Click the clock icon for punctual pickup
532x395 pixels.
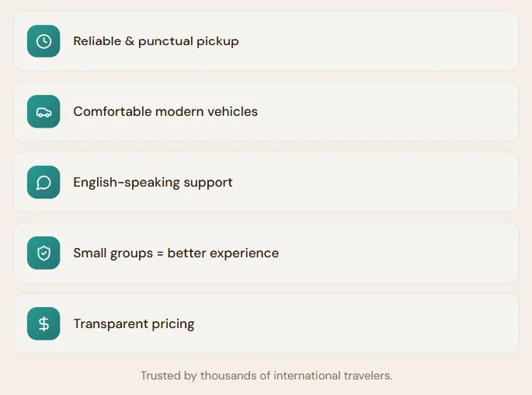[43, 41]
